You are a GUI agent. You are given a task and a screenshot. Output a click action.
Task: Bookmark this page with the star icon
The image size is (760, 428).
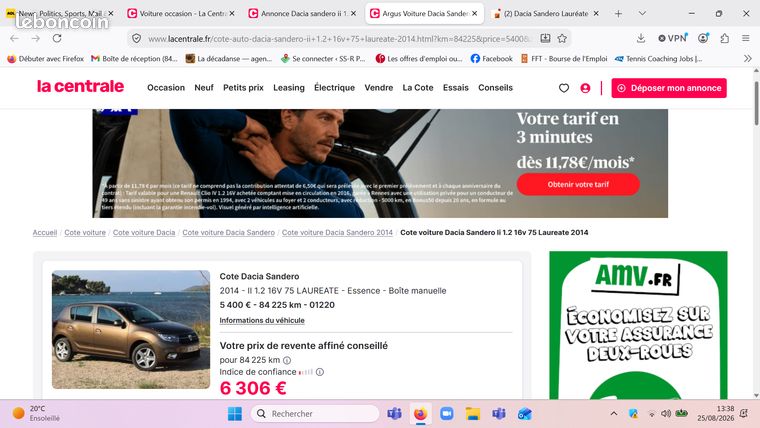[562, 38]
